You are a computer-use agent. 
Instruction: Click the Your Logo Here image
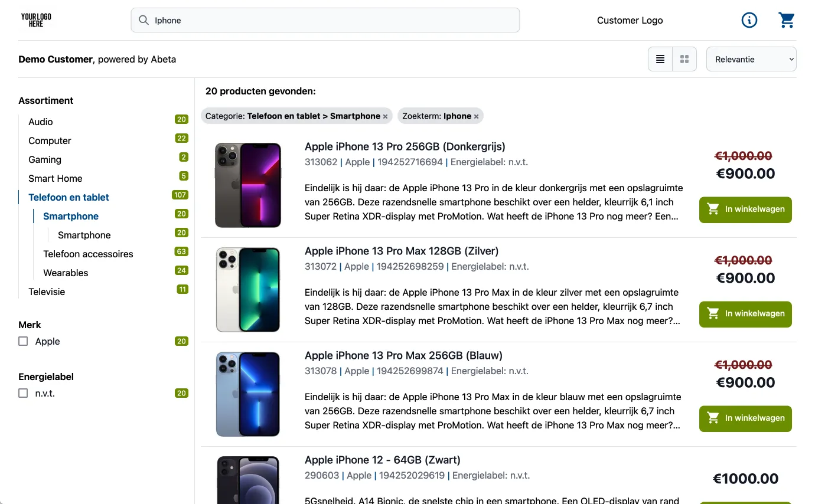click(x=36, y=20)
